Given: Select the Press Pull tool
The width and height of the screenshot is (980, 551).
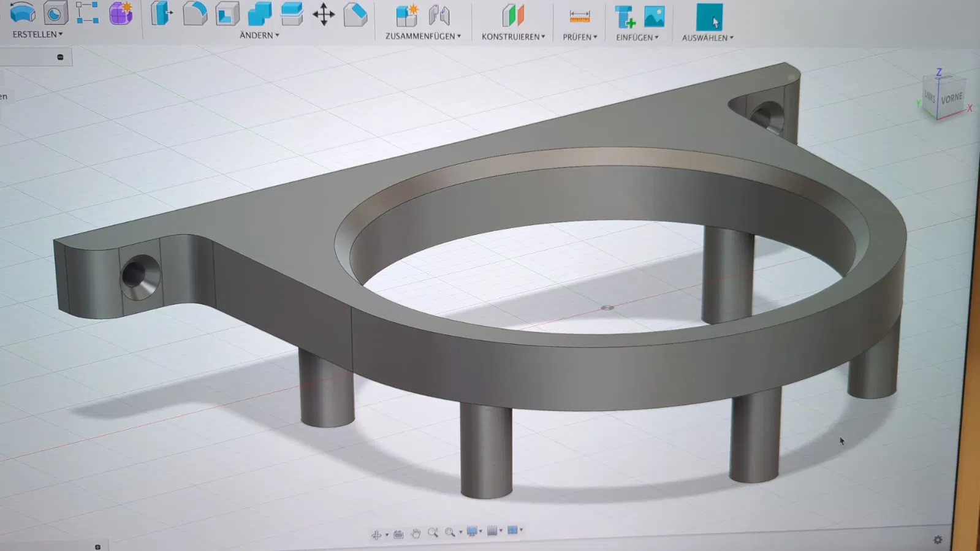Looking at the screenshot, I should 161,13.
